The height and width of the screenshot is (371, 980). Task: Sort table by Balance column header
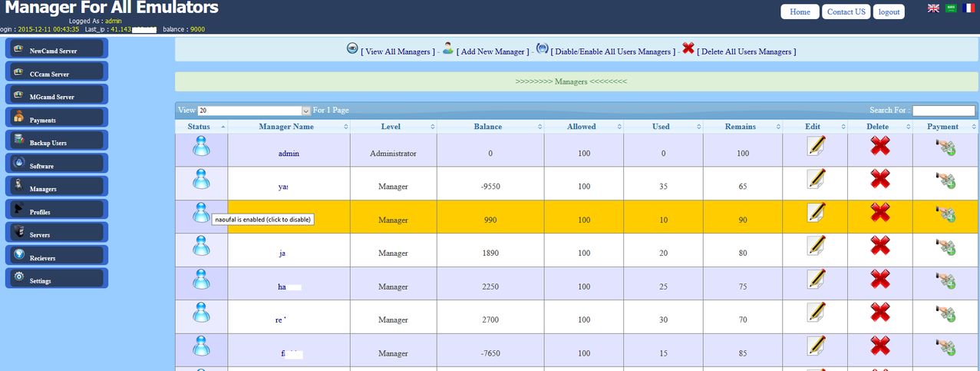pyautogui.click(x=487, y=127)
